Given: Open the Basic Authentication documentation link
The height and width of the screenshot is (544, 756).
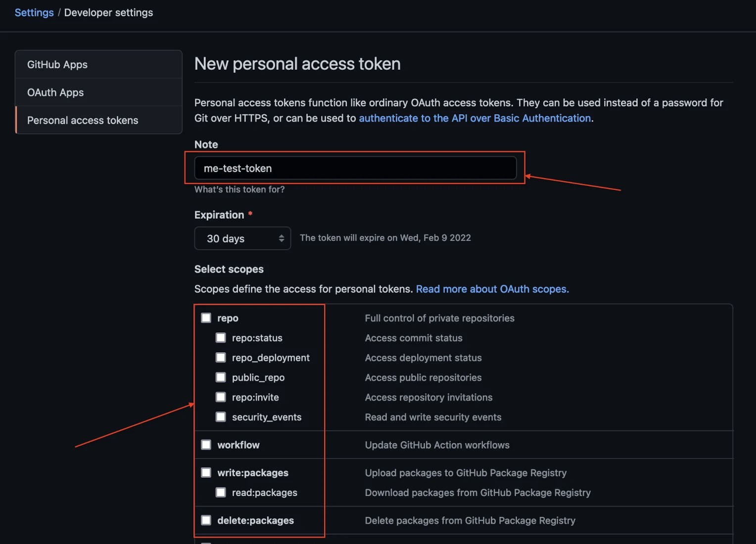Looking at the screenshot, I should (475, 118).
